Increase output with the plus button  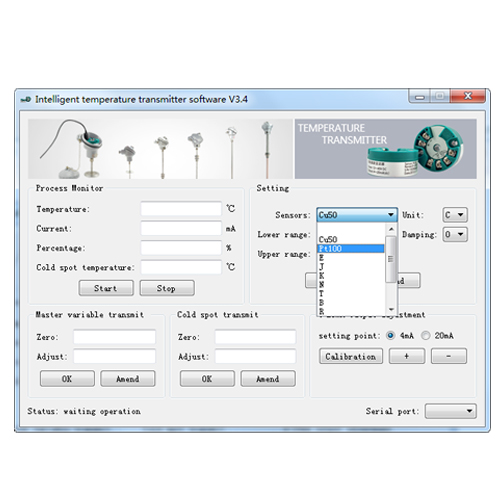[x=407, y=356]
